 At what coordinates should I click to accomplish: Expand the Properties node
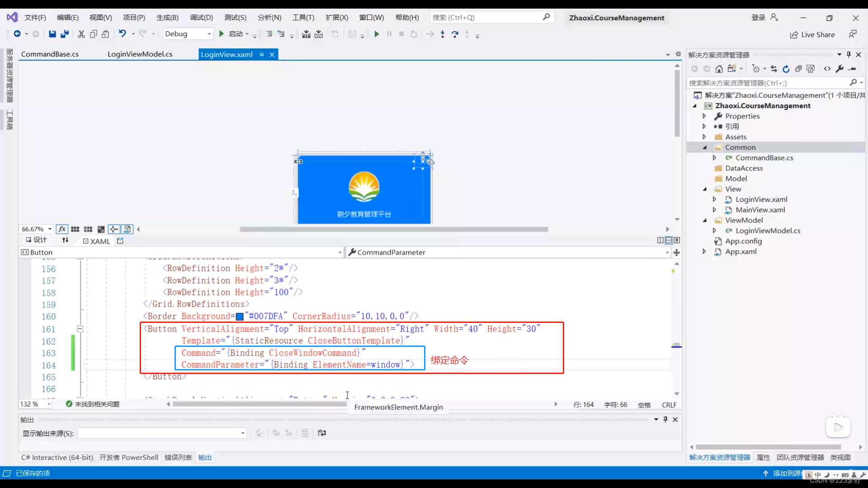pyautogui.click(x=704, y=116)
